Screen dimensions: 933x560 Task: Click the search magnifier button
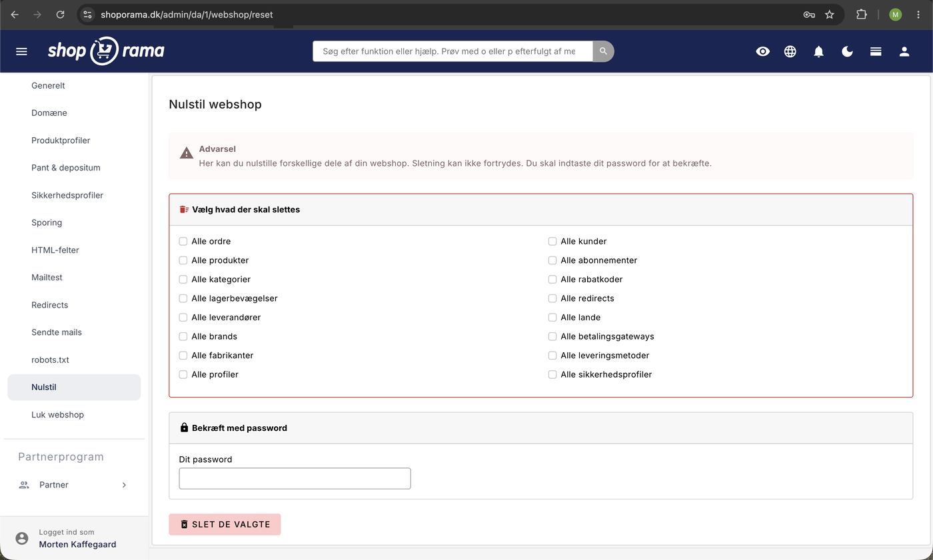point(603,51)
